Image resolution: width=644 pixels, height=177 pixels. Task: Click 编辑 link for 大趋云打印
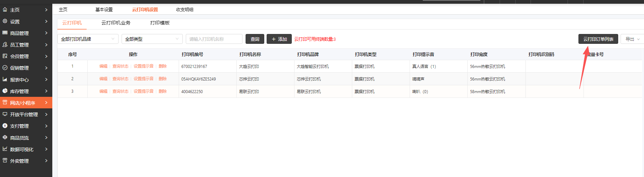click(x=103, y=66)
